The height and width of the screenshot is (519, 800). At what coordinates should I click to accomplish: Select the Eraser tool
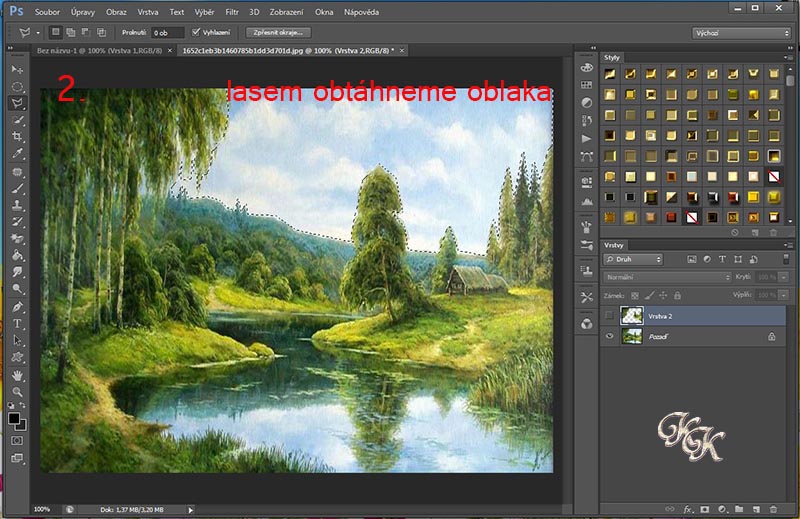point(17,238)
